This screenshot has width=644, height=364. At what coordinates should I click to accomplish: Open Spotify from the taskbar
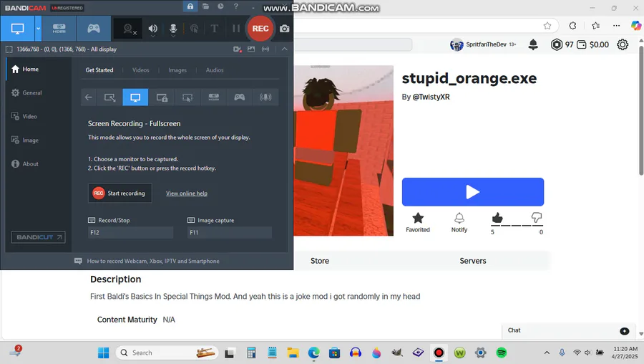point(502,353)
